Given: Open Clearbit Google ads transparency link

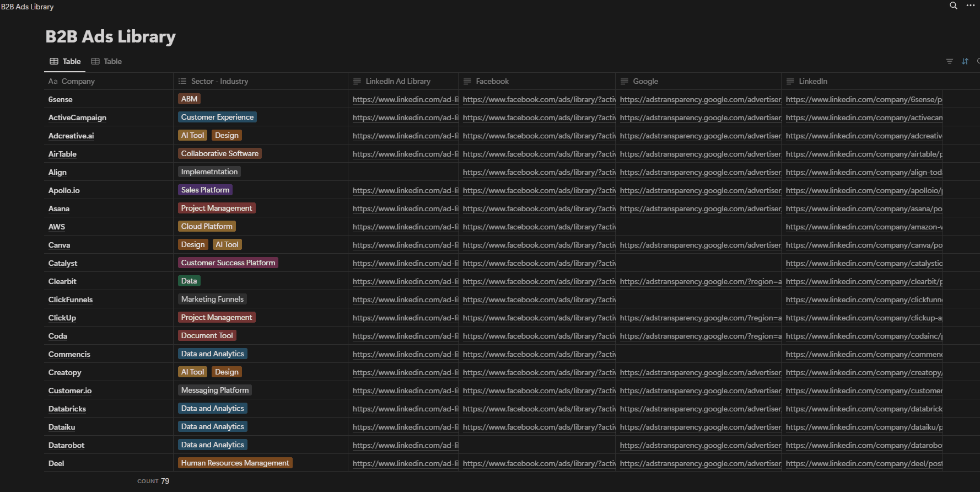Looking at the screenshot, I should tap(701, 281).
